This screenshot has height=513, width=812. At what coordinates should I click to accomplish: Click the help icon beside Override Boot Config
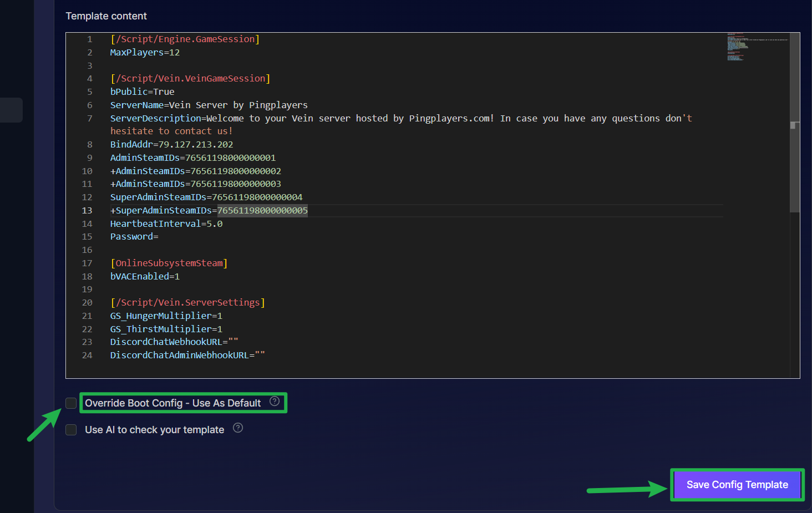point(275,402)
